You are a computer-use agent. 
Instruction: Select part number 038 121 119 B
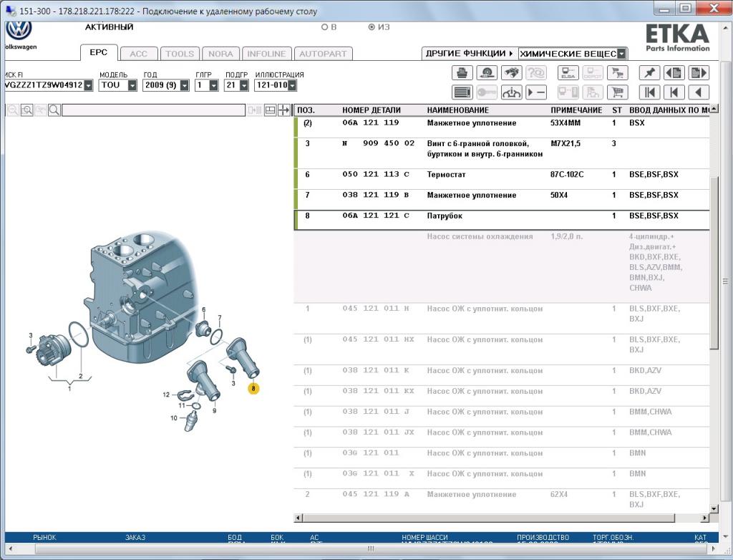[376, 195]
